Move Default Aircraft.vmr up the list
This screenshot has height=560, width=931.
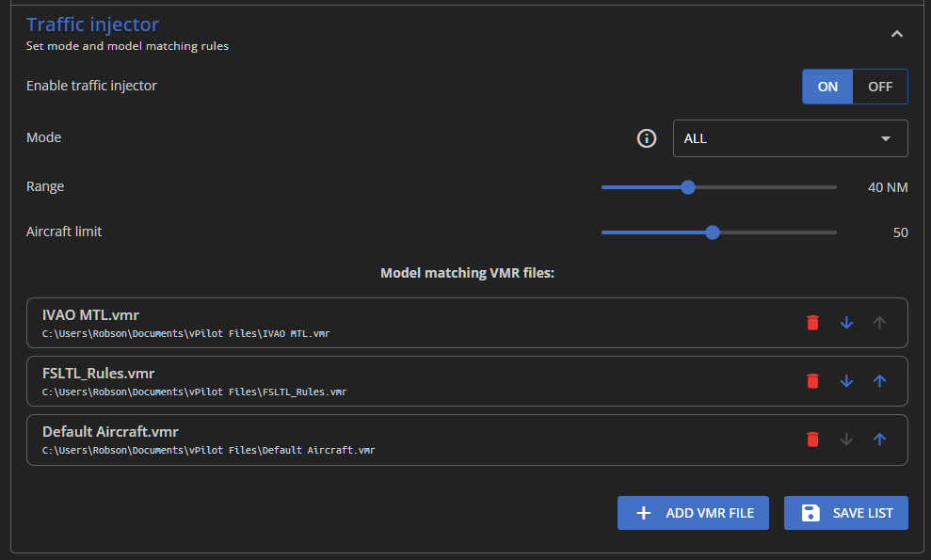(x=879, y=439)
